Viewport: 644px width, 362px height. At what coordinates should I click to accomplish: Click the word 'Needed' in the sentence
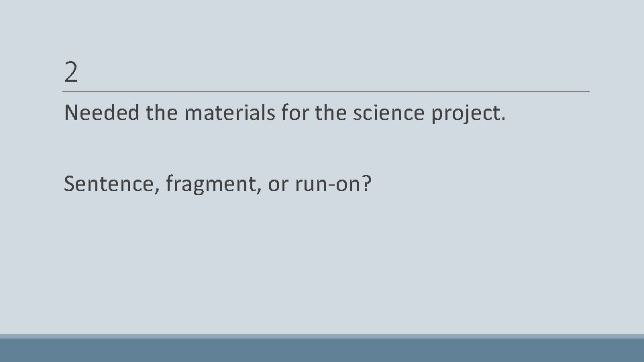pos(102,113)
